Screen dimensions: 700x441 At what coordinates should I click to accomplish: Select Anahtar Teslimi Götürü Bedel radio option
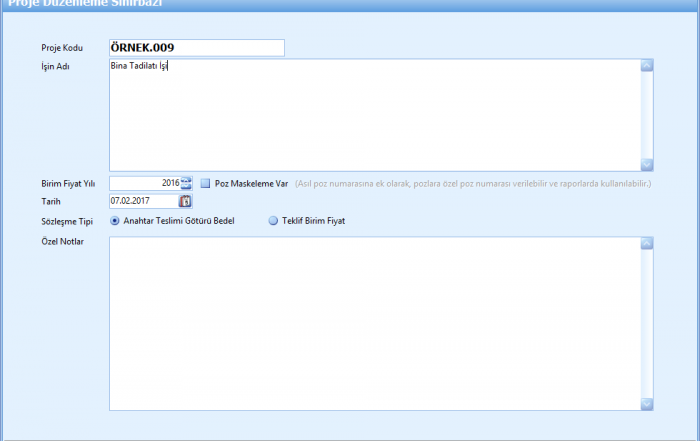(115, 221)
